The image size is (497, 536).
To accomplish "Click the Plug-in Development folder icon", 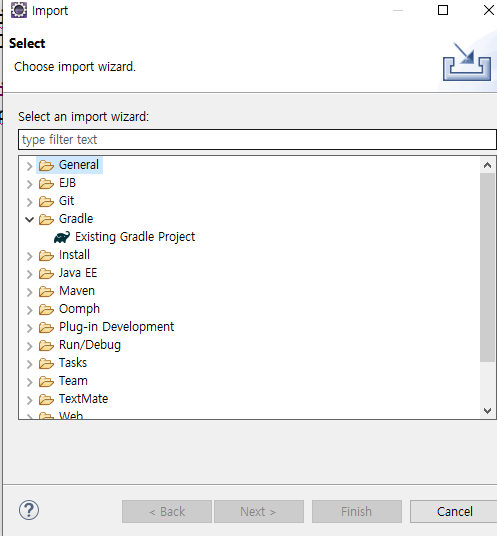I will (x=46, y=327).
